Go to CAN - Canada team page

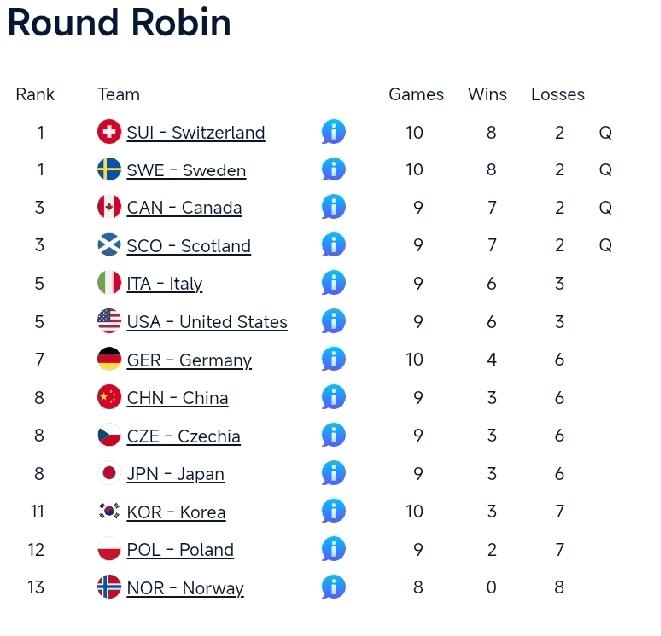click(x=184, y=209)
